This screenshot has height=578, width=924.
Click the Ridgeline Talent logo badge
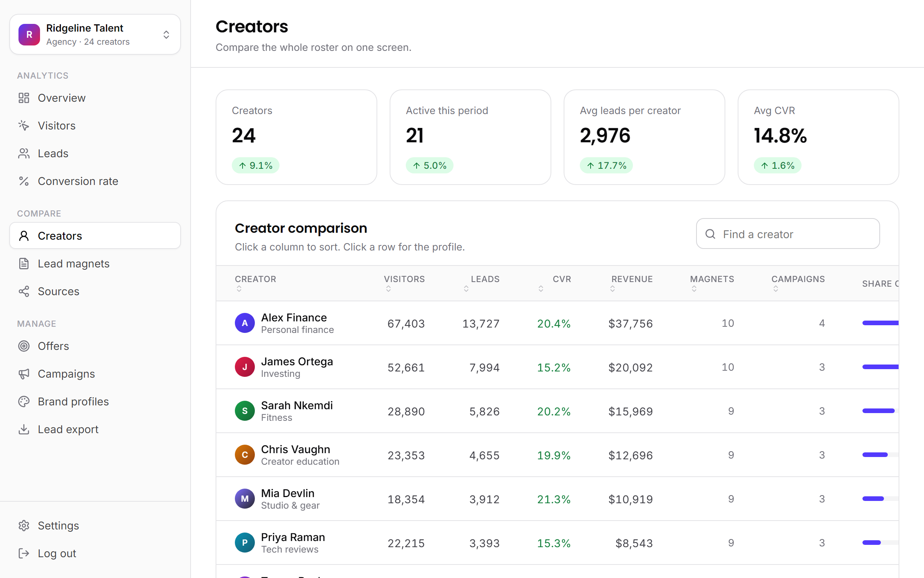pyautogui.click(x=29, y=35)
